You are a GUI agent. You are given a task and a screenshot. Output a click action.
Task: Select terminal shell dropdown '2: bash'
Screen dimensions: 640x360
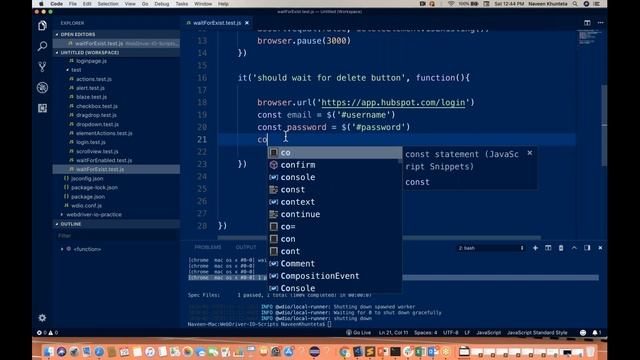491,248
